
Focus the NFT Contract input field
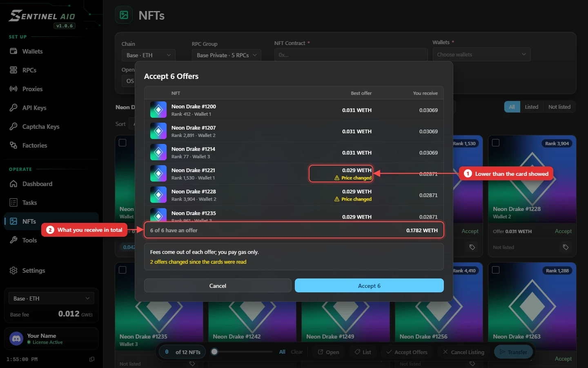tap(351, 55)
